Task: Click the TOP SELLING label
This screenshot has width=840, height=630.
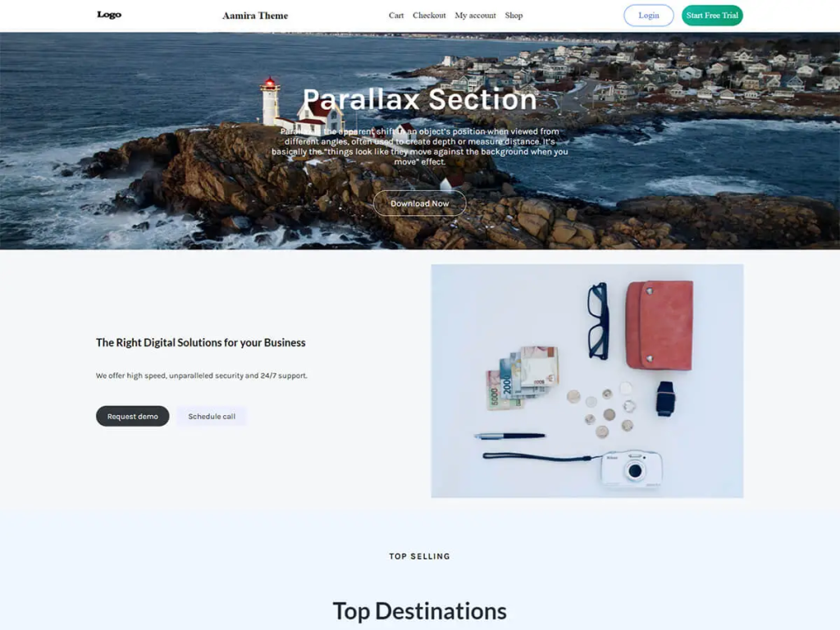Action: [x=419, y=557]
